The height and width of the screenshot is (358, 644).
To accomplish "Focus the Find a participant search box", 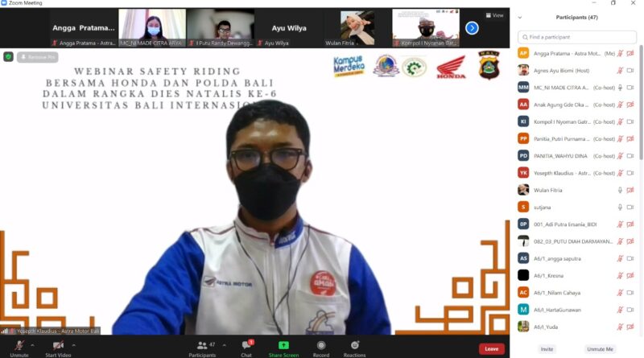I will click(577, 37).
